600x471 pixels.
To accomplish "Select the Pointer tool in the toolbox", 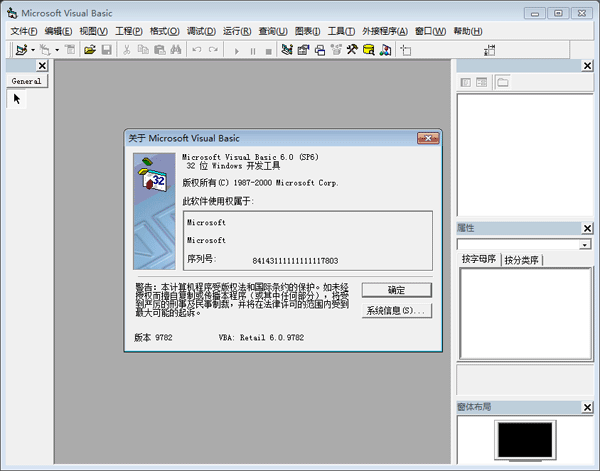I will pos(16,99).
